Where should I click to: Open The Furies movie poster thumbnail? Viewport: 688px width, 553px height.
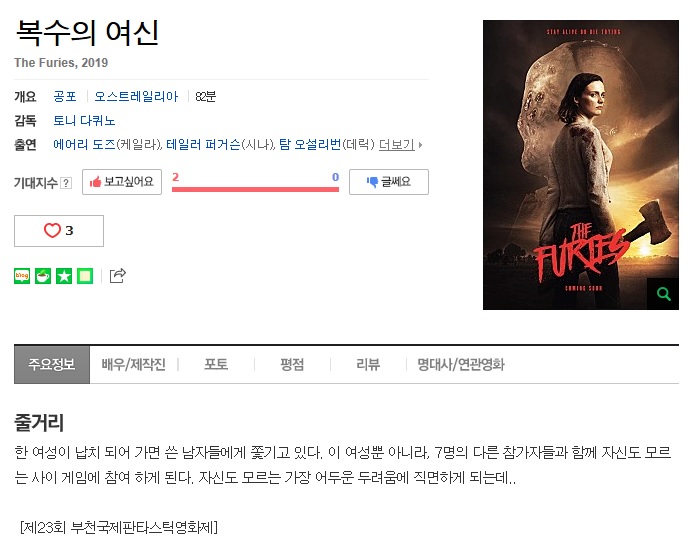coord(581,165)
